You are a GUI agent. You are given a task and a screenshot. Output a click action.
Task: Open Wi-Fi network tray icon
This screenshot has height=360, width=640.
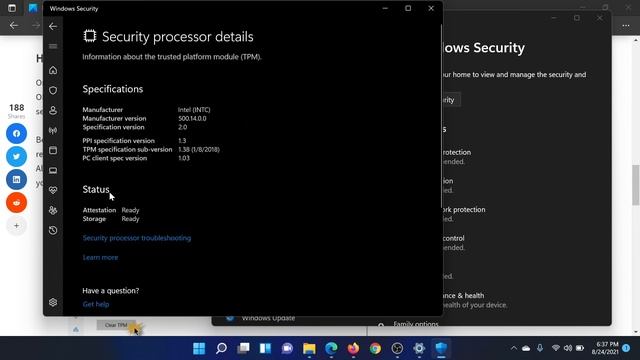pyautogui.click(x=556, y=348)
